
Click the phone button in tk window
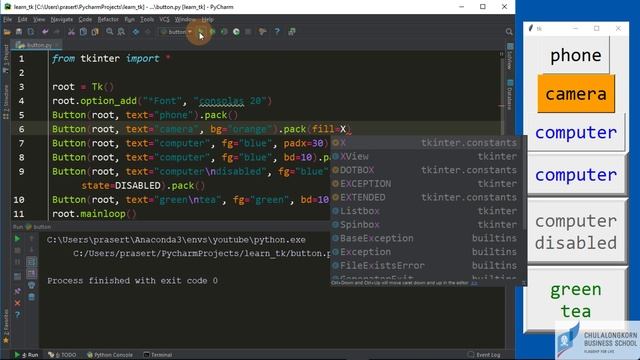tap(576, 55)
